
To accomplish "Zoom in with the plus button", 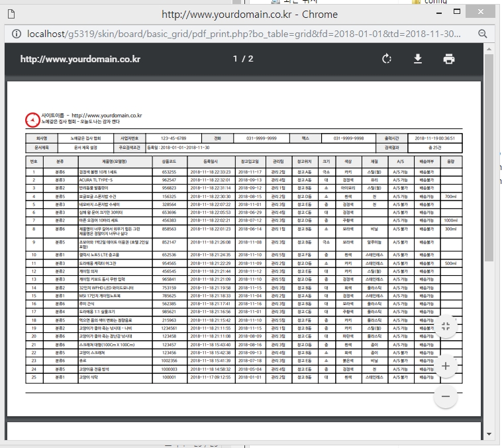I will coord(445,365).
